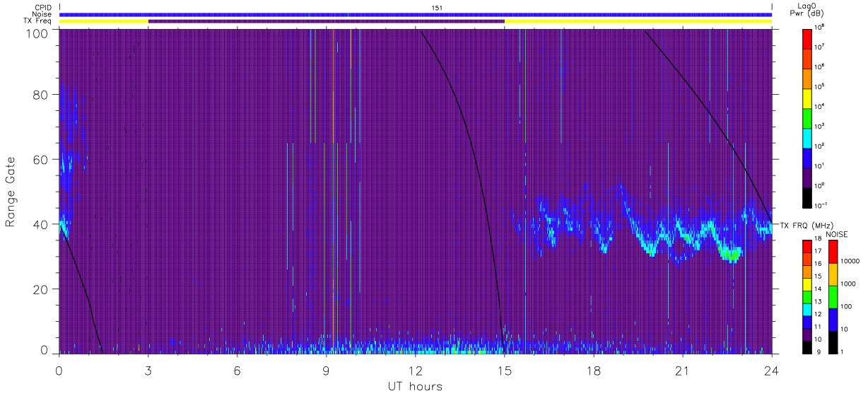Click the y-axis tick label '80'

click(x=40, y=95)
